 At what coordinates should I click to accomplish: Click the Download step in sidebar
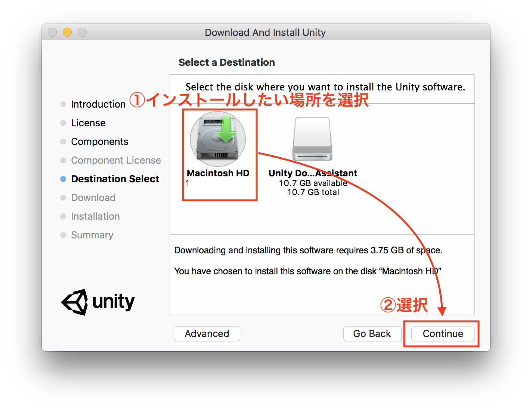93,198
